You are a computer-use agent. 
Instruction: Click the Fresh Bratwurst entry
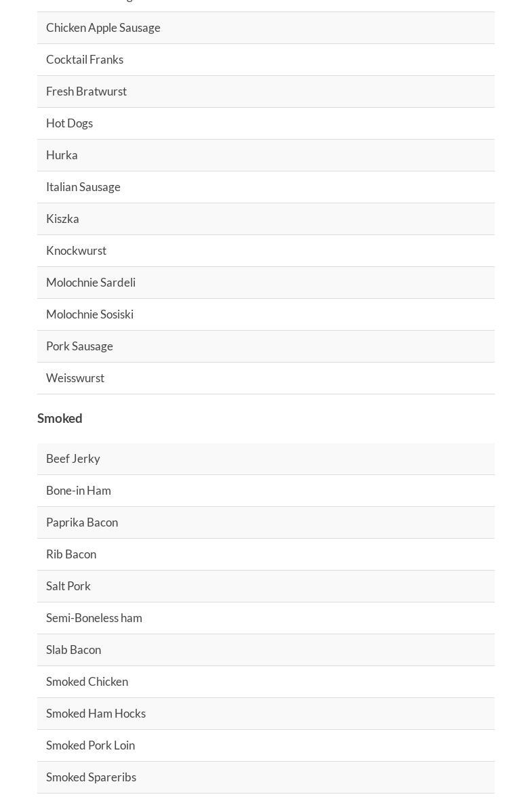click(86, 91)
